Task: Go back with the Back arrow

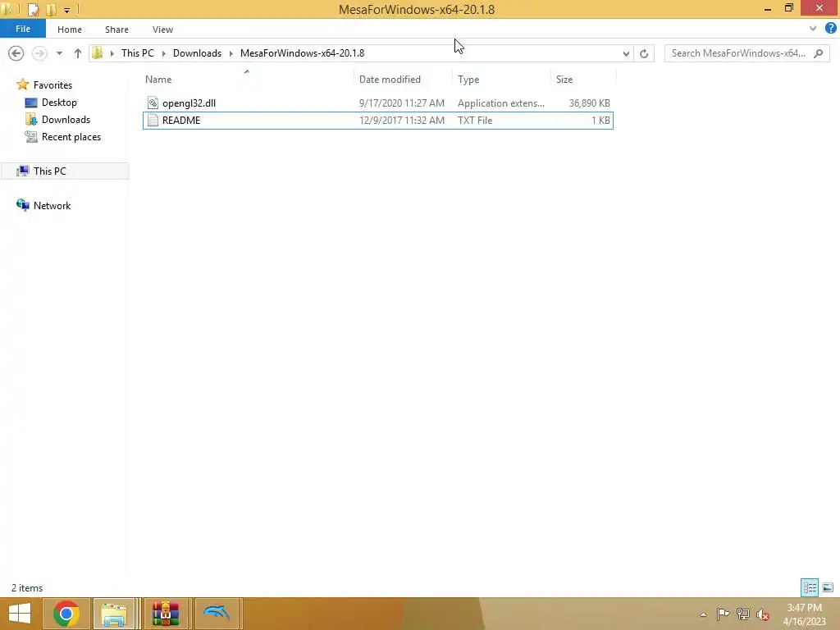Action: tap(16, 53)
